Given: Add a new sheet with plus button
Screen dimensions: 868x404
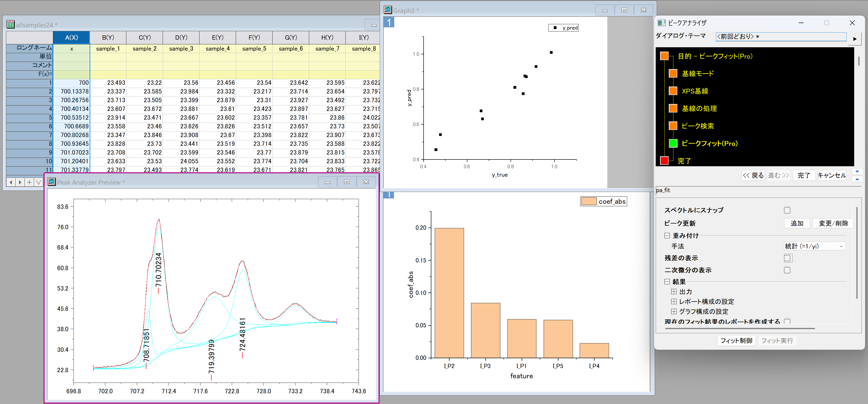Looking at the screenshot, I should tap(29, 182).
